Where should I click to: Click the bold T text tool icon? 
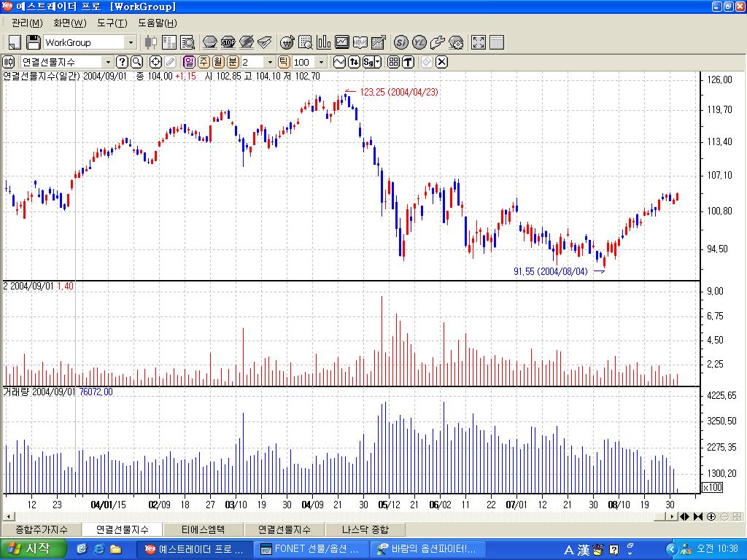coord(408,62)
